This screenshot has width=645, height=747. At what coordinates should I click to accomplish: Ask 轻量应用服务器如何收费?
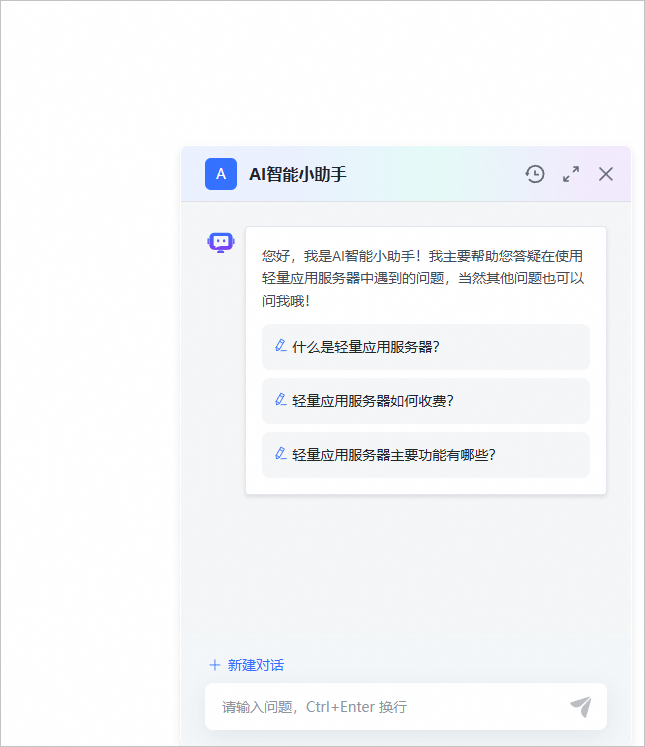[425, 401]
